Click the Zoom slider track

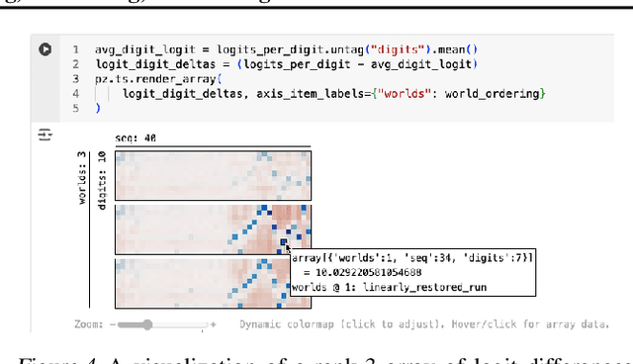tap(162, 324)
